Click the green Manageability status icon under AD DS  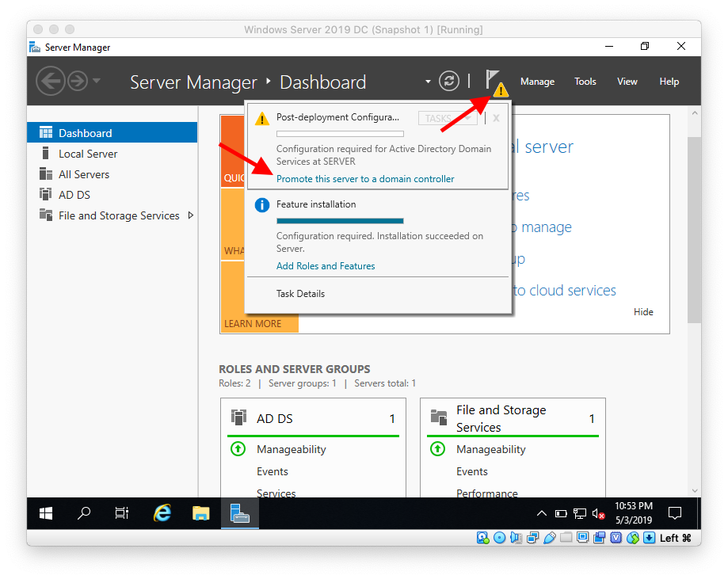(238, 449)
